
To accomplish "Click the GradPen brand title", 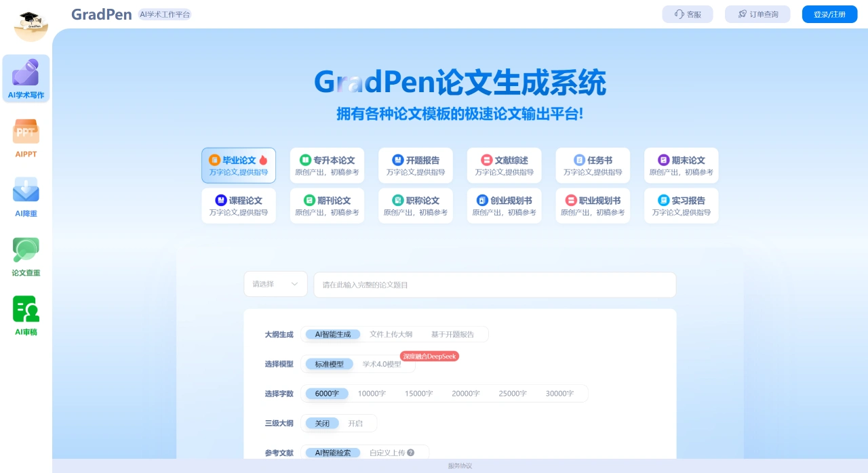I will pyautogui.click(x=102, y=14).
